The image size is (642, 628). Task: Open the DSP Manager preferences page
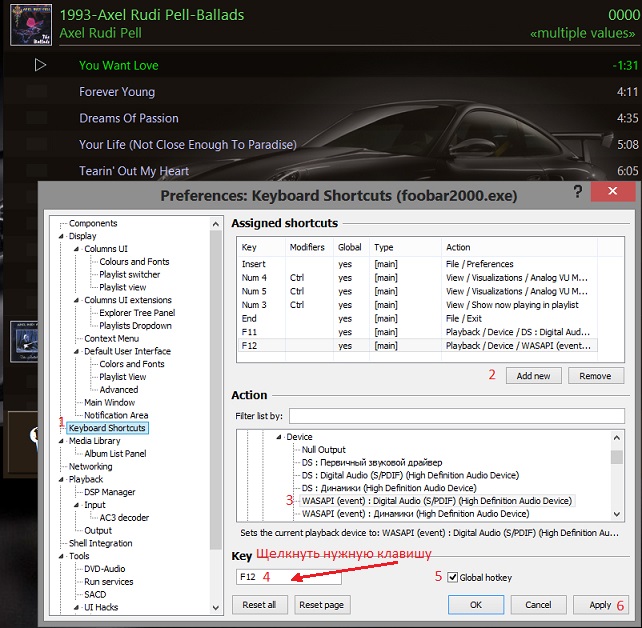point(109,492)
